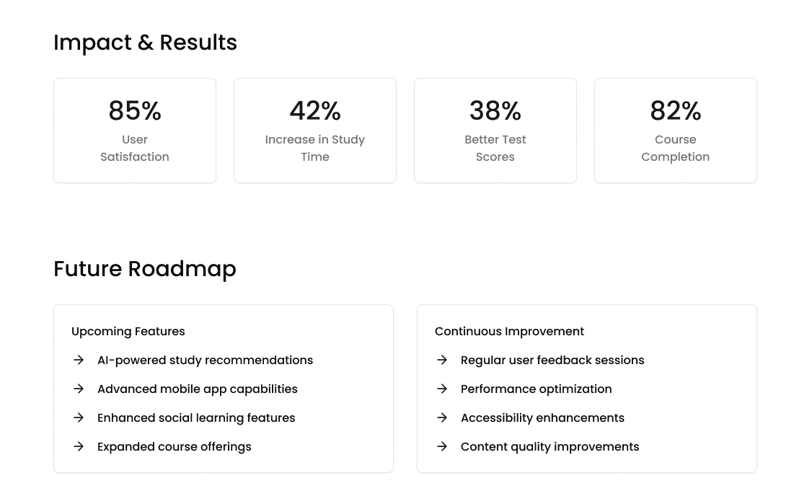Click the AI-powered study recommendations text
Viewport: 812px width, 504px height.
point(205,360)
